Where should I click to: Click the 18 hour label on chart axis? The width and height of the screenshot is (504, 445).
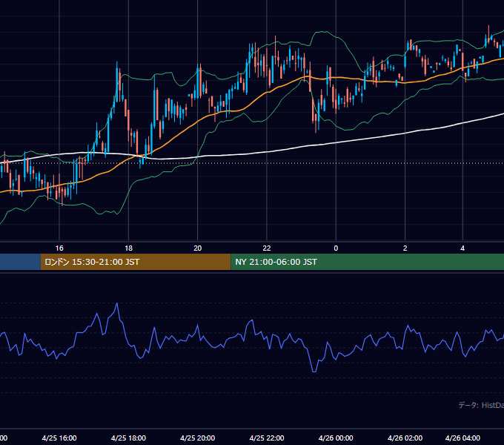point(128,248)
